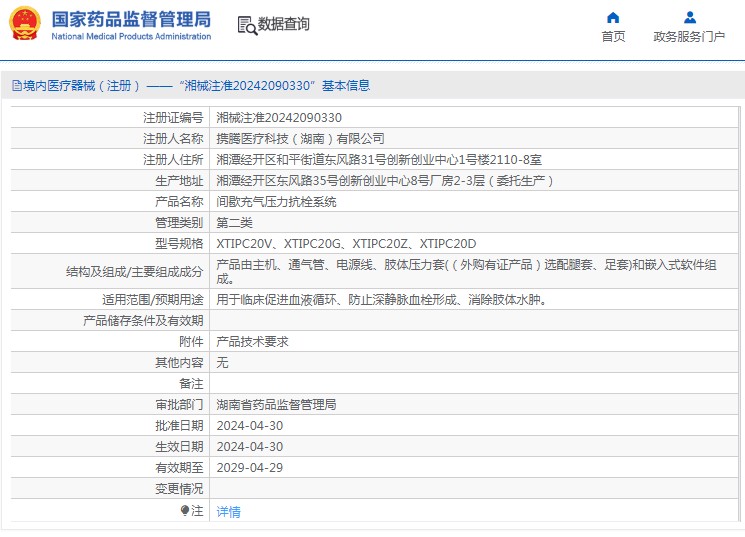This screenshot has width=745, height=537.
Task: Open the 详情 link
Action: (229, 511)
